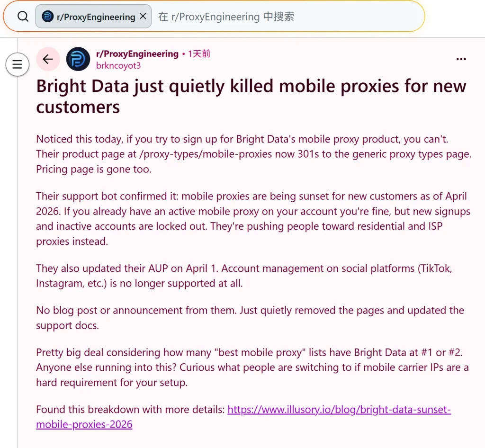Click the 在 r/ProxyEngineering 中搜索 input field

[x=237, y=17]
